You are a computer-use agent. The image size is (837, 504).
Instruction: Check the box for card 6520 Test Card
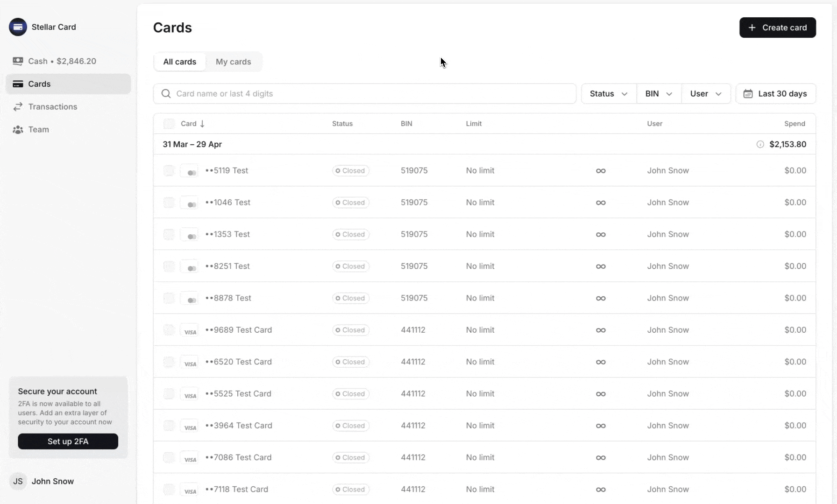(169, 362)
